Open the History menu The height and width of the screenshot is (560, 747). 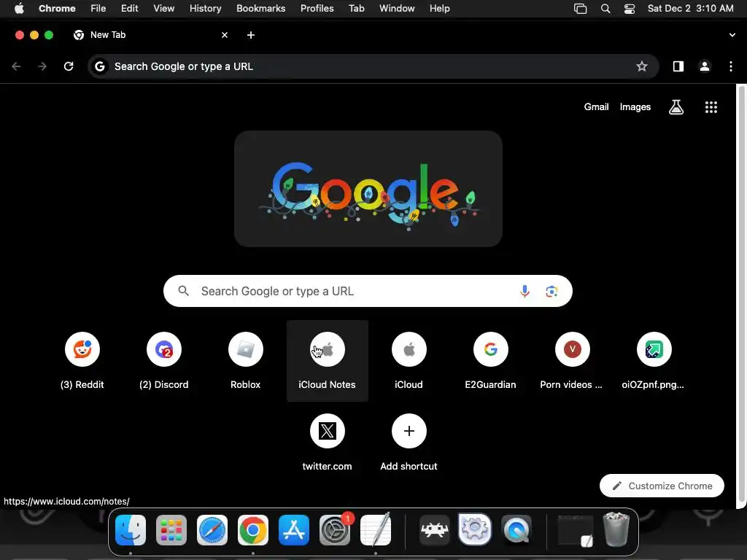[x=205, y=9]
